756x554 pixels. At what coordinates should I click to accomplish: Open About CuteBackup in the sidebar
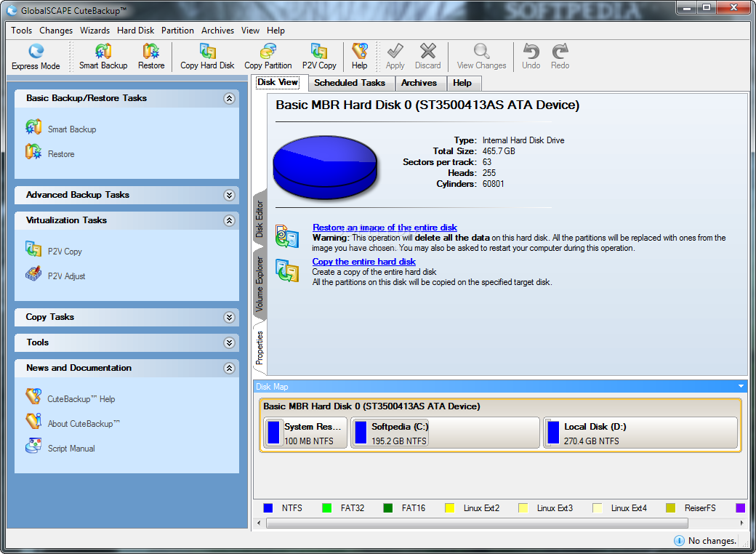tap(72, 423)
